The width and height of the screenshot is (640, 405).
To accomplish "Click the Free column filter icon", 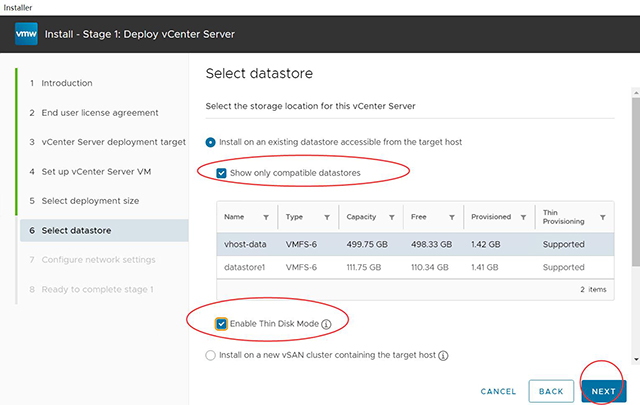I will pyautogui.click(x=452, y=217).
